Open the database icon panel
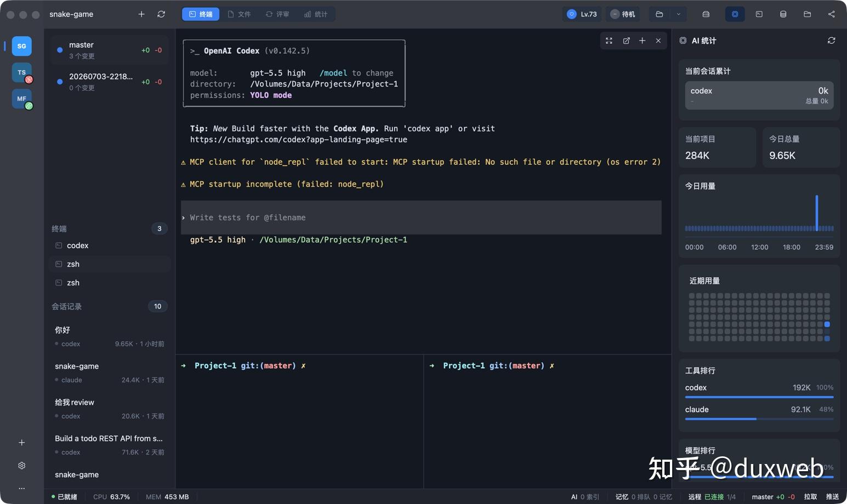This screenshot has width=847, height=504. point(783,14)
